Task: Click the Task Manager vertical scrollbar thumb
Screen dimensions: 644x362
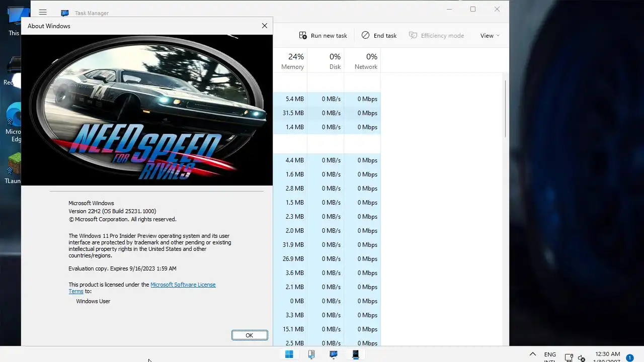Action: coord(506,109)
